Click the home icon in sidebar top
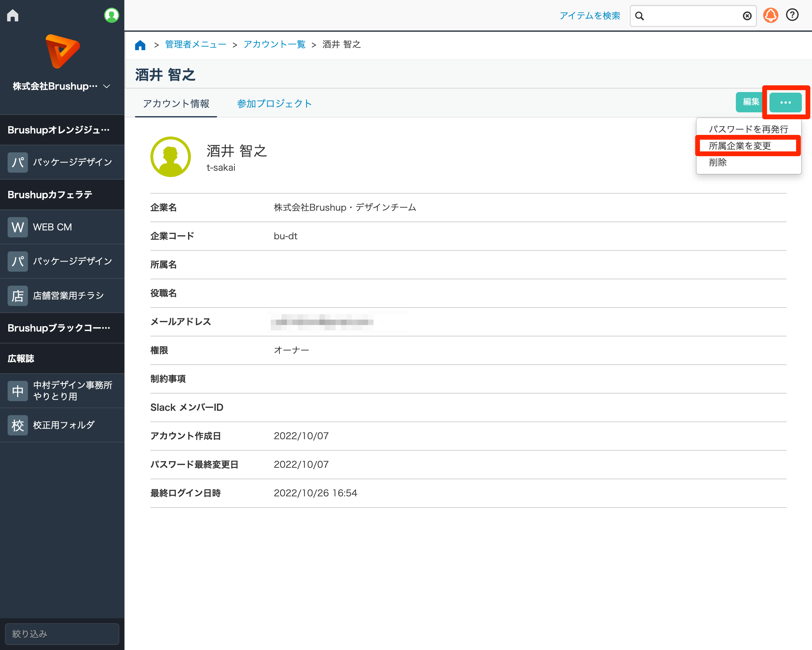812x650 pixels. click(x=13, y=16)
